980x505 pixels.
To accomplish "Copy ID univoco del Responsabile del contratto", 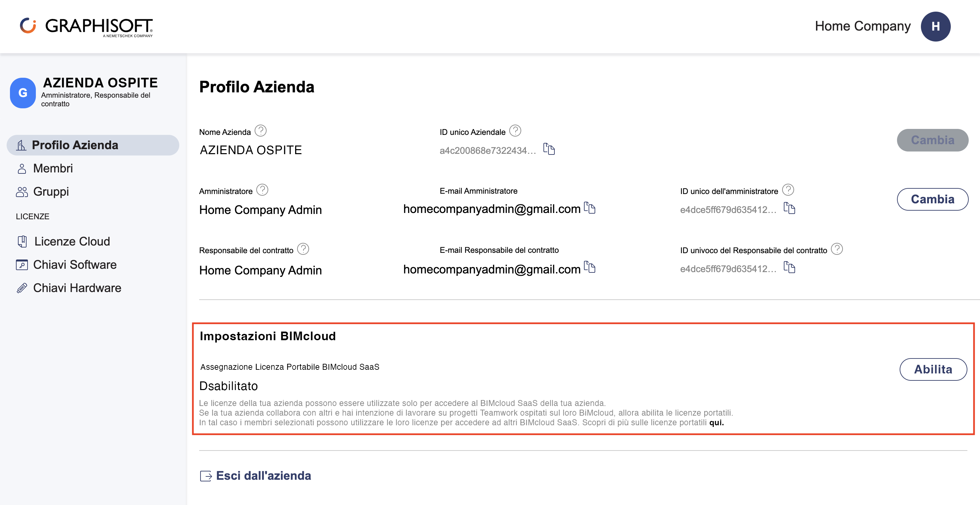I will pos(789,267).
